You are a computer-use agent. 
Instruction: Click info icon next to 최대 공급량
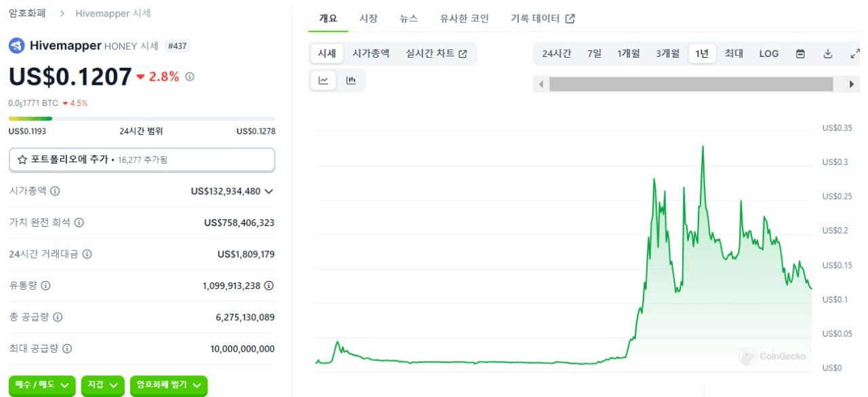pyautogui.click(x=66, y=349)
